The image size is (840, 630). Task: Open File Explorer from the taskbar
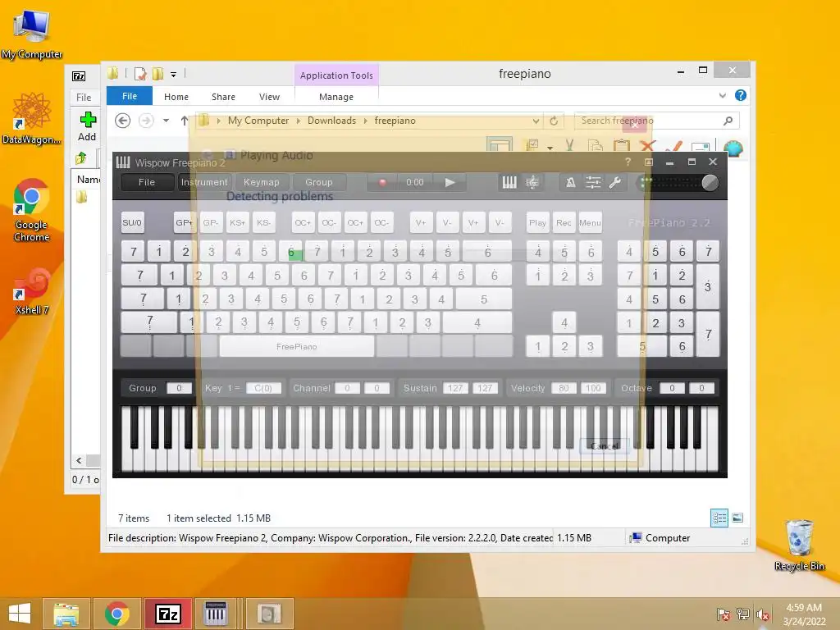[x=66, y=614]
